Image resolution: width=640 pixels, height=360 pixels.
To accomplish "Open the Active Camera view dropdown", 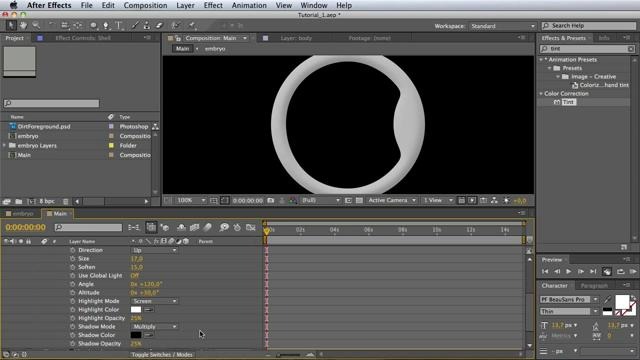I will pyautogui.click(x=391, y=200).
